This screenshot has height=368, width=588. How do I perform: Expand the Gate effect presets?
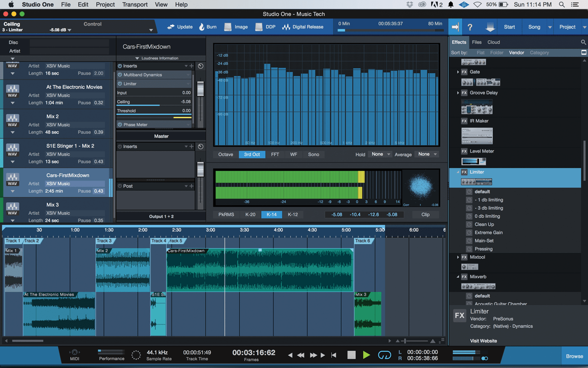(x=458, y=72)
